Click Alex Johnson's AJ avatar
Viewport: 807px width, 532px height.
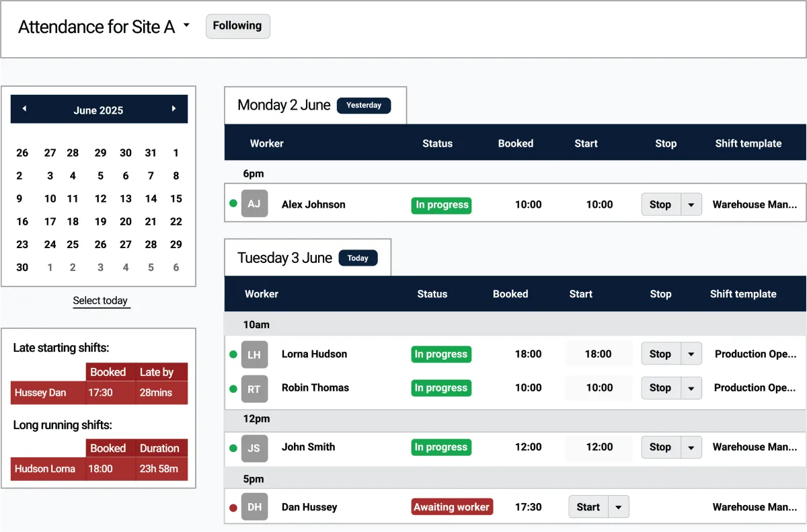point(254,204)
